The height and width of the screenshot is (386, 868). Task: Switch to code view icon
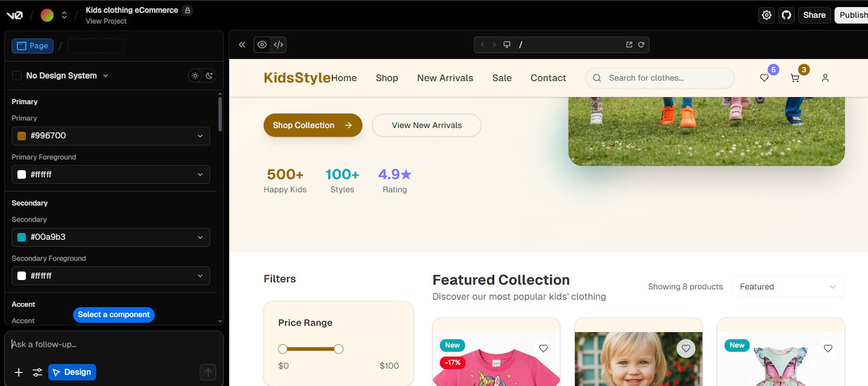pyautogui.click(x=278, y=45)
